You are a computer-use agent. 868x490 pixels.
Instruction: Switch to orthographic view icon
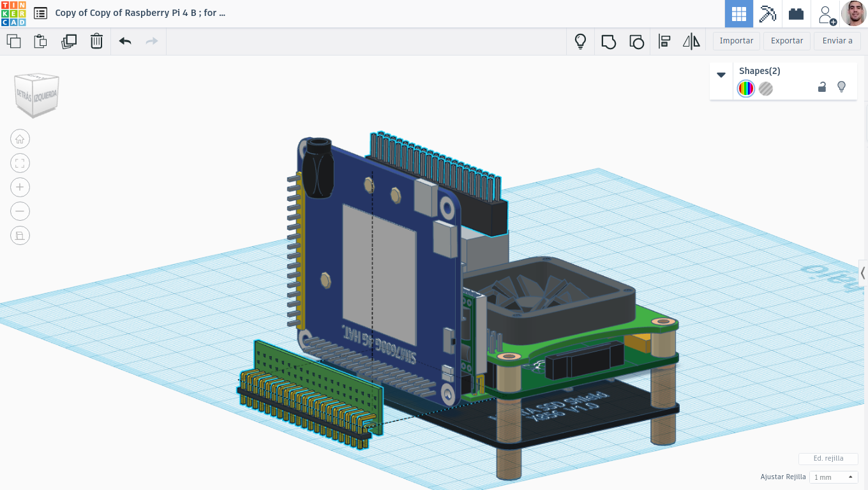coord(20,235)
